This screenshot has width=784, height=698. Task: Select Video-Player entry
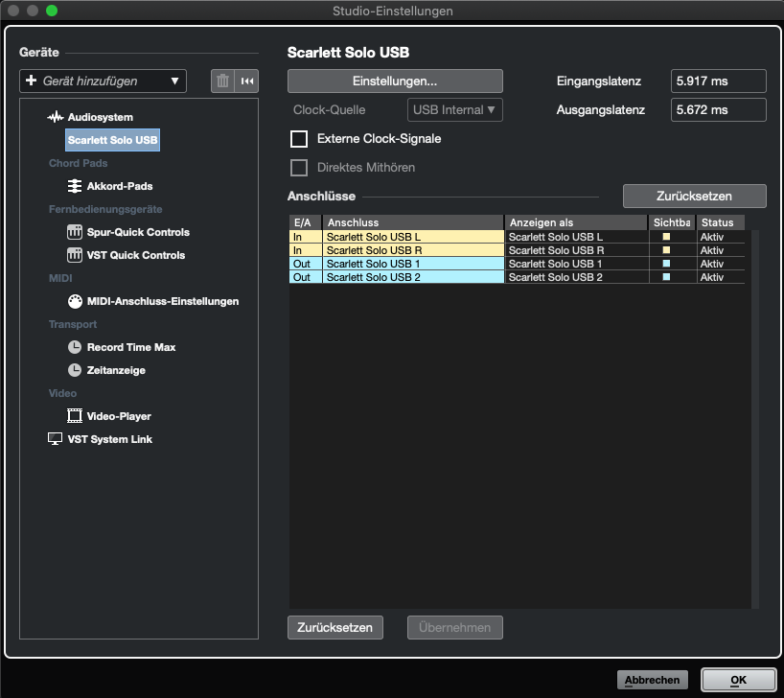point(119,416)
